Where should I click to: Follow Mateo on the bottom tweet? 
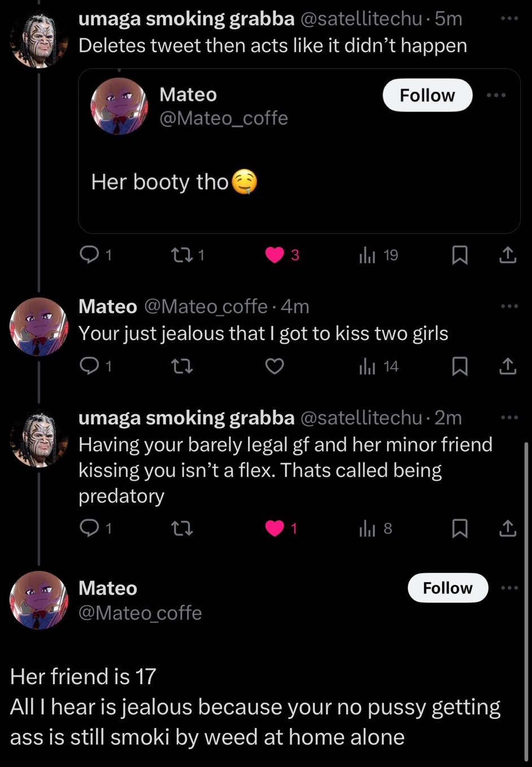pos(447,588)
